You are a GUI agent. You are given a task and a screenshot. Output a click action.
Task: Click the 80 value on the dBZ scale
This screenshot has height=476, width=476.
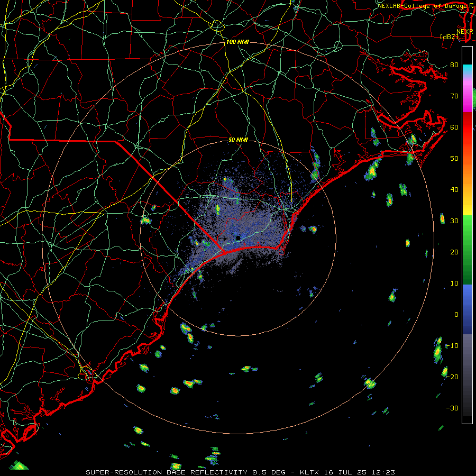[x=454, y=65]
